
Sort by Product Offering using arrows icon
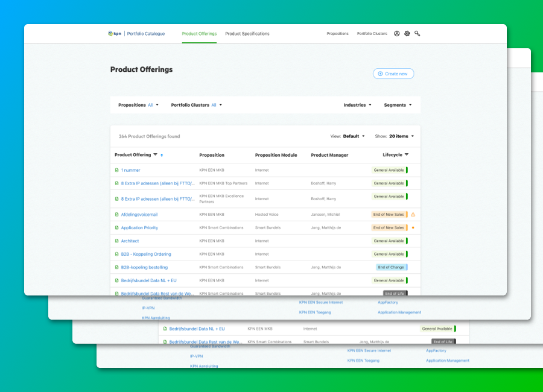coord(162,155)
